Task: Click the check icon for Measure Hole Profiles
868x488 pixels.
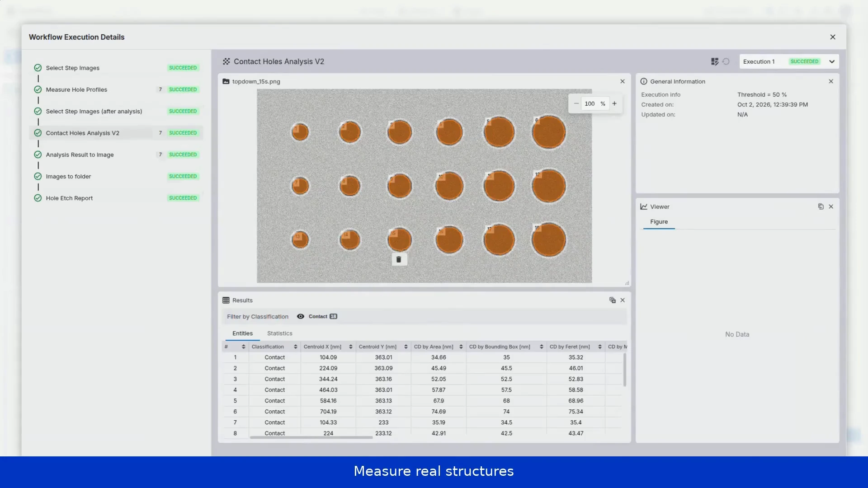Action: point(38,89)
